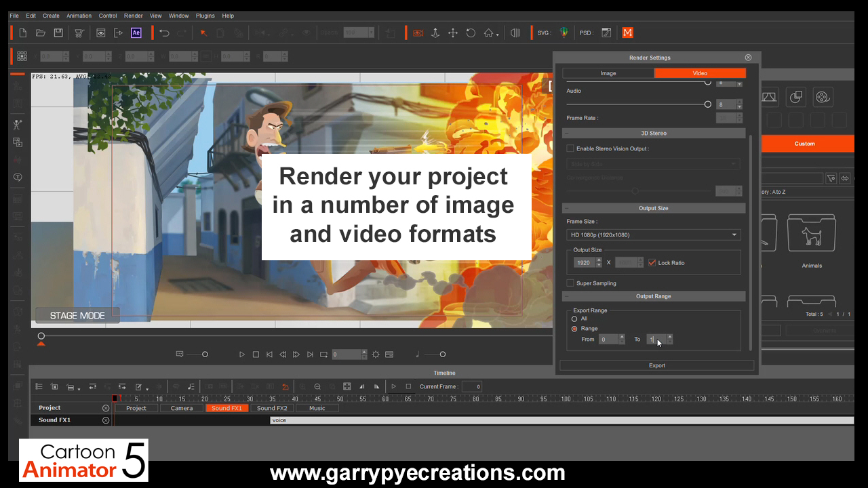Switch to the Image render tab
This screenshot has width=868, height=488.
(608, 73)
